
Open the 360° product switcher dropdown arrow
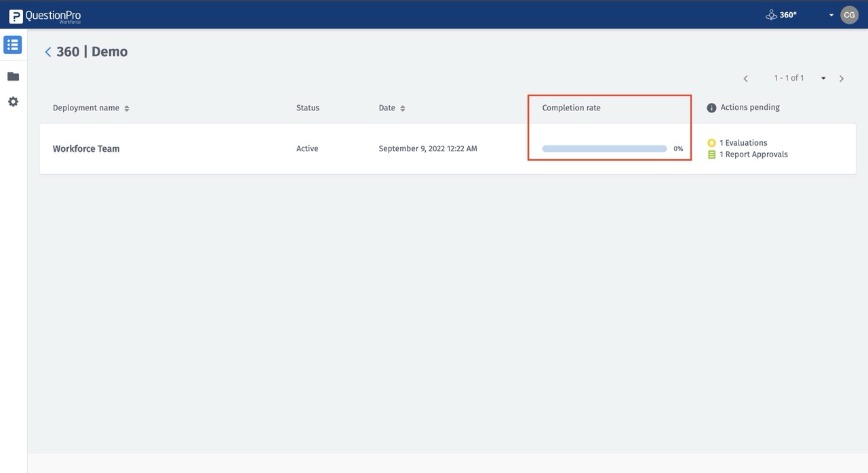click(831, 15)
